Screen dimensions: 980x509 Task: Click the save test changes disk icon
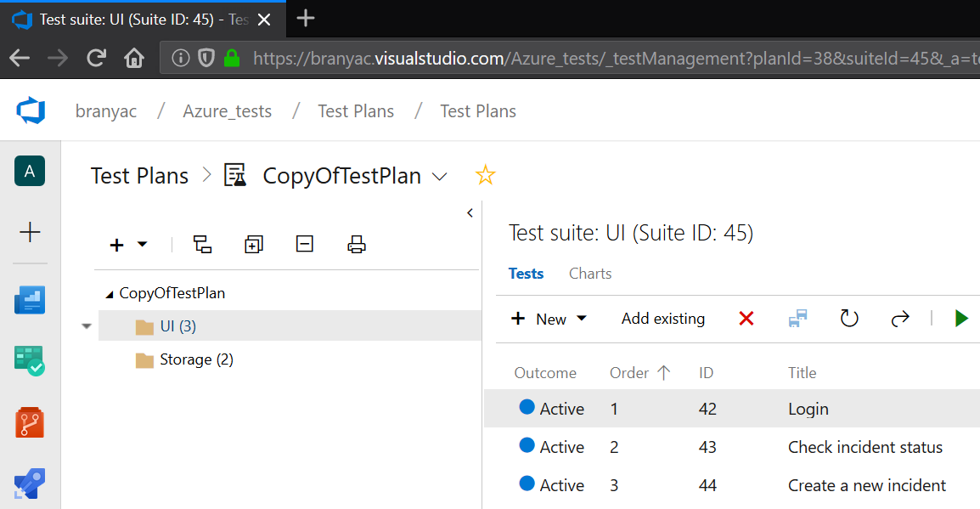point(797,318)
